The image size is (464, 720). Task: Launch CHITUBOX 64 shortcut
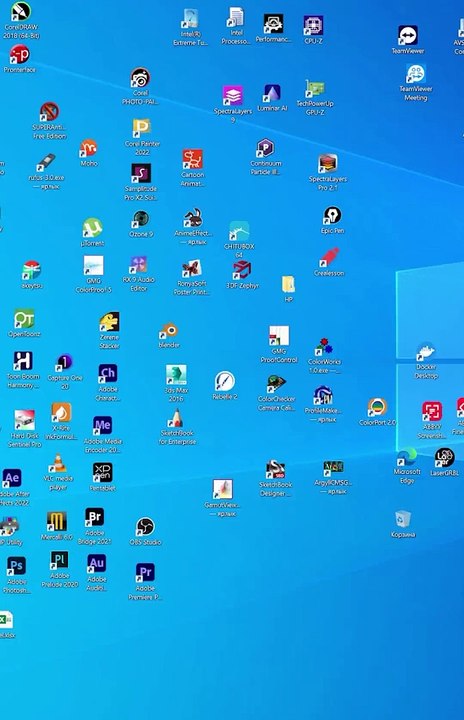pos(239,231)
